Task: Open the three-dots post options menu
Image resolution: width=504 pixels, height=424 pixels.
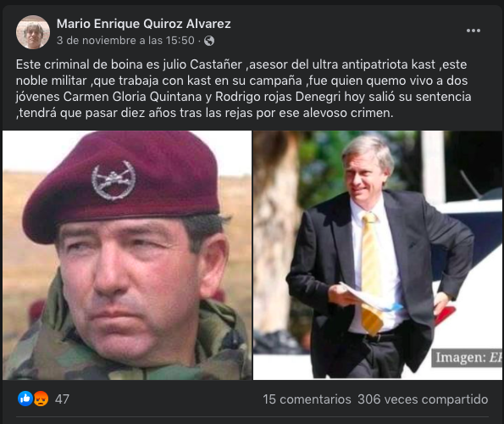Action: [x=474, y=31]
